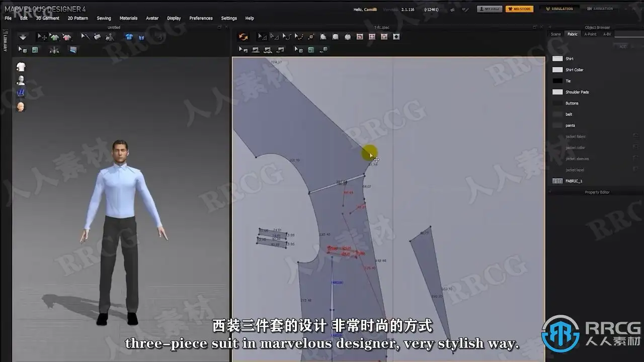Click the MY PAGE button
This screenshot has height=362, width=644.
pyautogui.click(x=490, y=9)
